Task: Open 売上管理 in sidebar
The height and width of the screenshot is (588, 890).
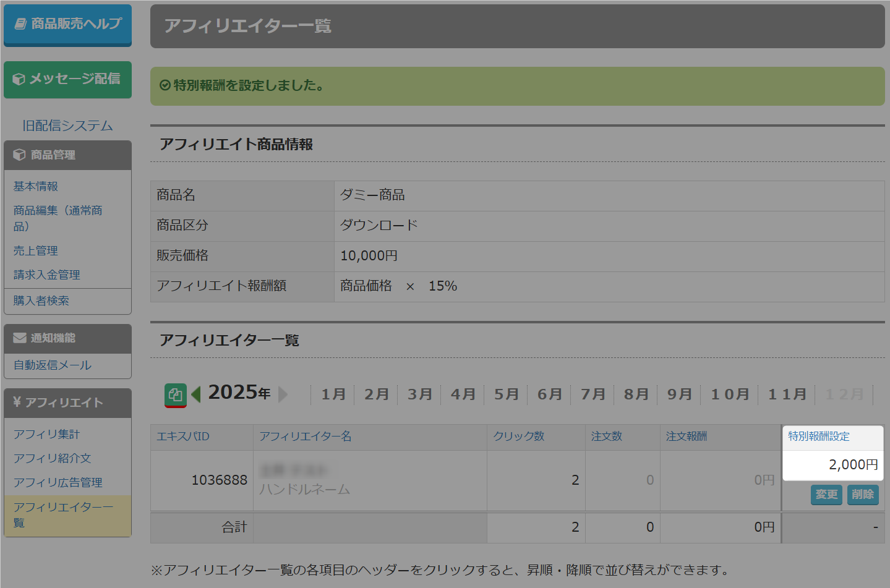Action: click(36, 250)
